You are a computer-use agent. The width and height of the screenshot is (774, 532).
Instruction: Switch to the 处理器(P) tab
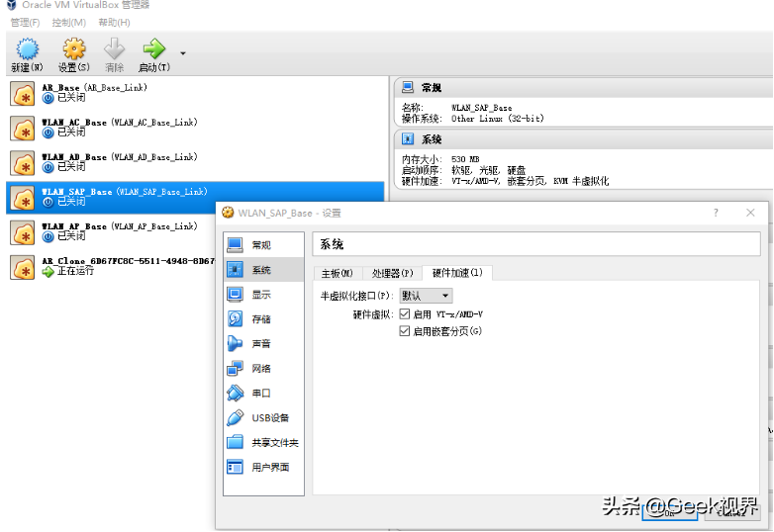(392, 273)
